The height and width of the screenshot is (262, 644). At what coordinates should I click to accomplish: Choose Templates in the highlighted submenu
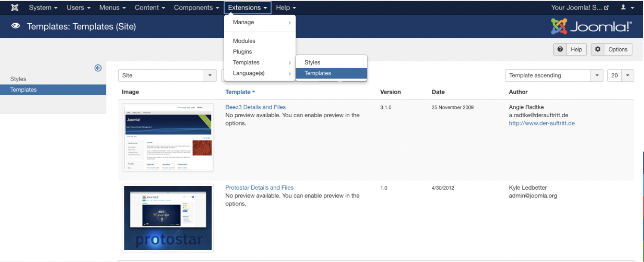(x=331, y=73)
